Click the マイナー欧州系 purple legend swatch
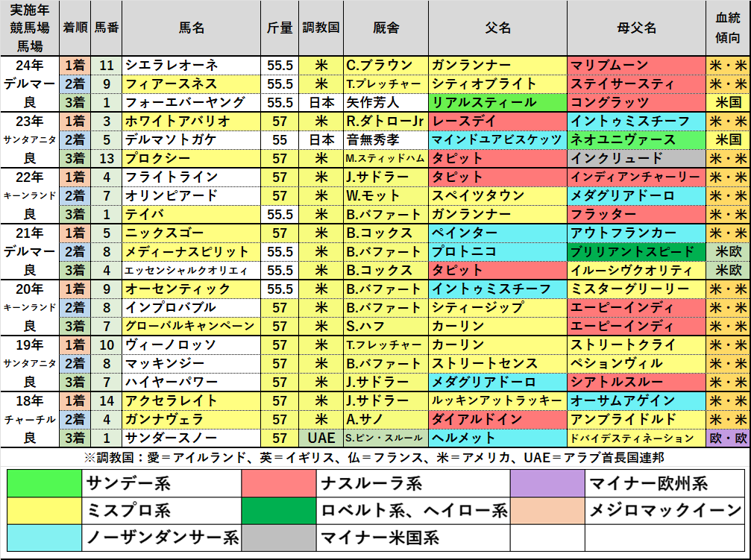Image resolution: width=751 pixels, height=560 pixels. click(x=547, y=483)
